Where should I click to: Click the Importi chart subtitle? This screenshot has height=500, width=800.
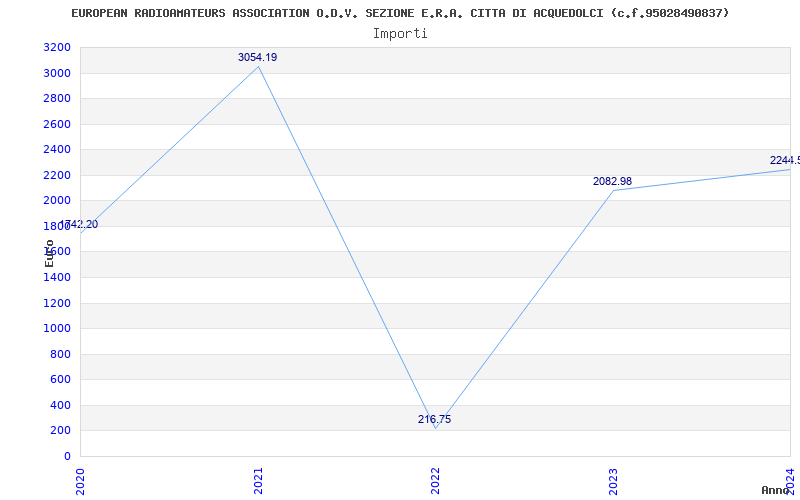400,34
